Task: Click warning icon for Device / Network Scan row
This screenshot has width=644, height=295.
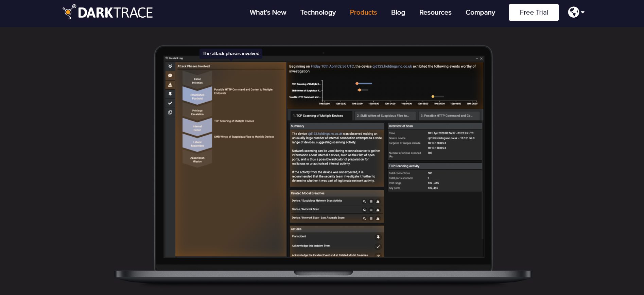Action: [x=378, y=210]
